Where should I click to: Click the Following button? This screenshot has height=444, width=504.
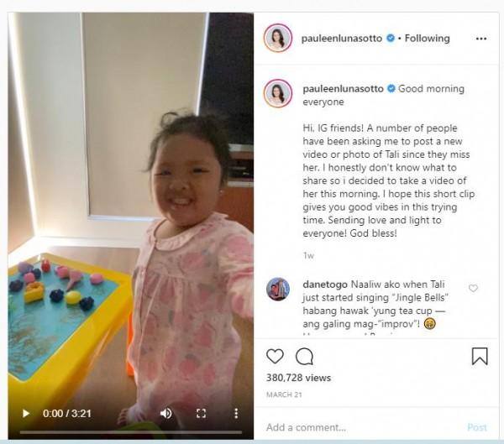[x=428, y=39]
